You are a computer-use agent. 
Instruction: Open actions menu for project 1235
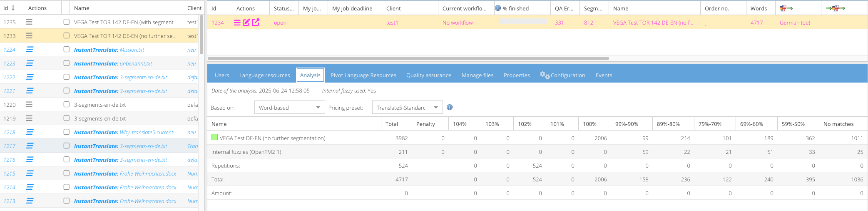(29, 22)
